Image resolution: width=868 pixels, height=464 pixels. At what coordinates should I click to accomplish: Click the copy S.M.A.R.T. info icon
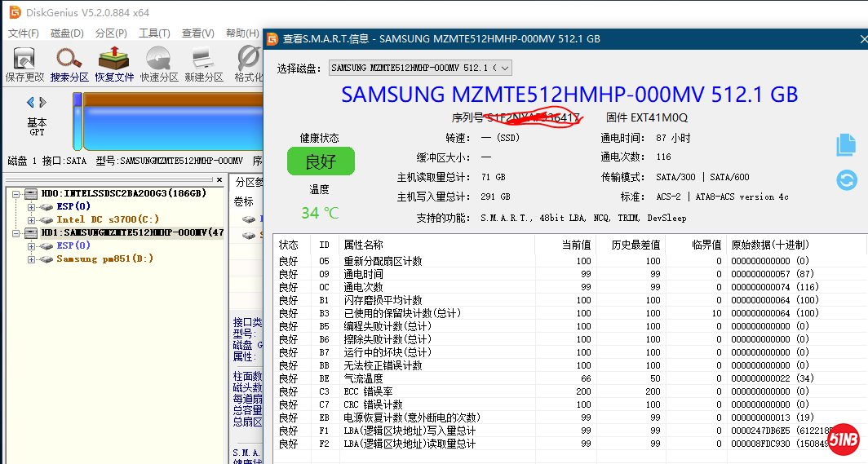(846, 145)
